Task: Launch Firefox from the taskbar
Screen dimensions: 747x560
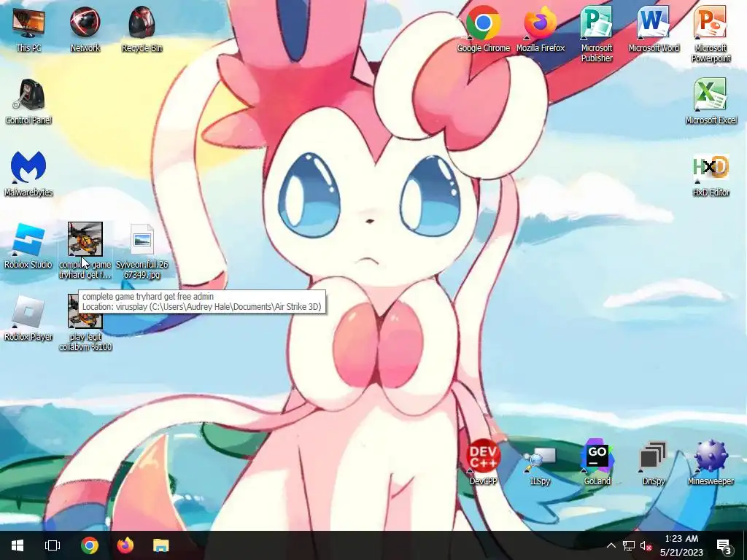Action: [125, 545]
